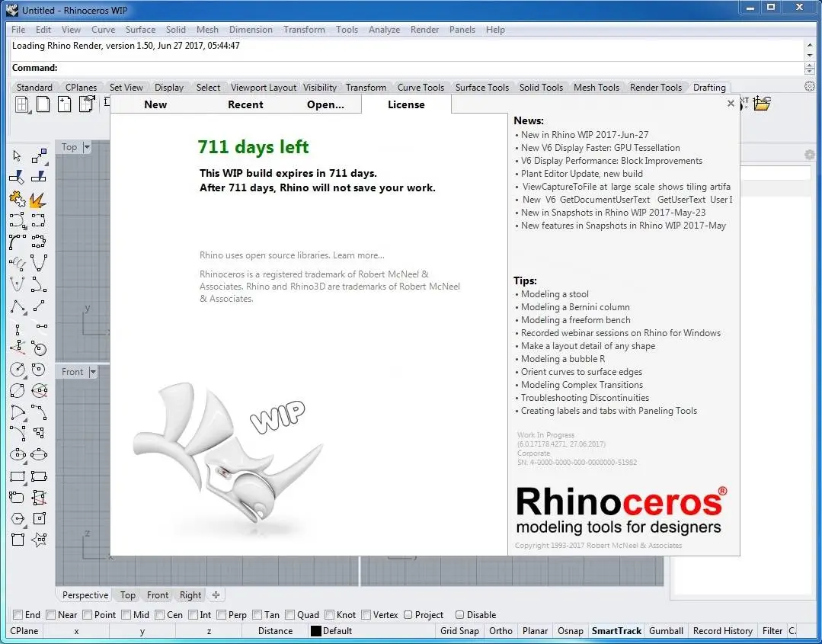Enable the End osnap checkbox
This screenshot has width=822, height=644.
tap(18, 614)
